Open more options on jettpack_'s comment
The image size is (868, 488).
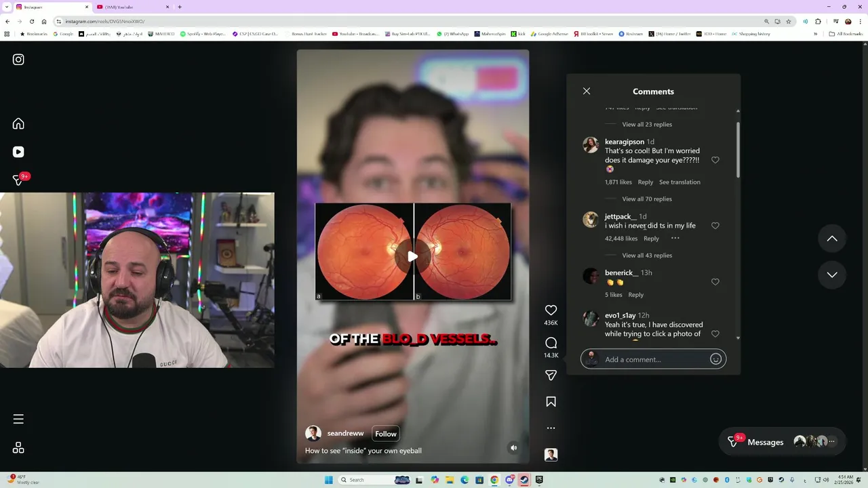[x=675, y=239]
